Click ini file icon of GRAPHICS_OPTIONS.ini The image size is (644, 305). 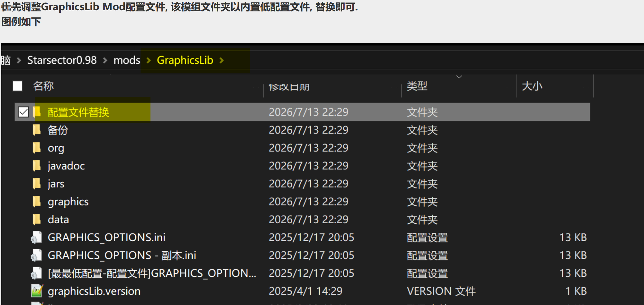point(37,237)
